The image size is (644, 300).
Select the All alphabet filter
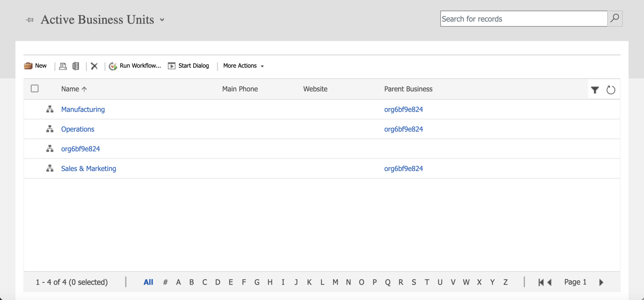[x=148, y=282]
